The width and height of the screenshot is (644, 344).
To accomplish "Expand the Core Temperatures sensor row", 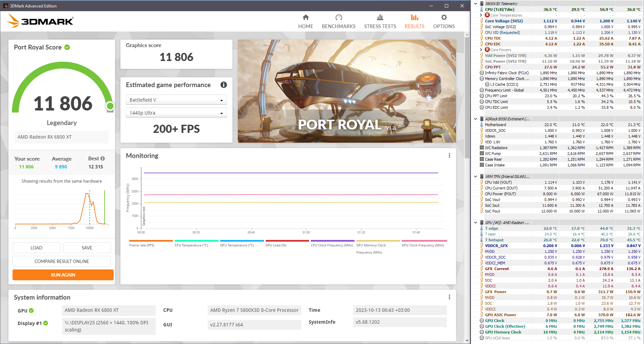I will tap(481, 15).
